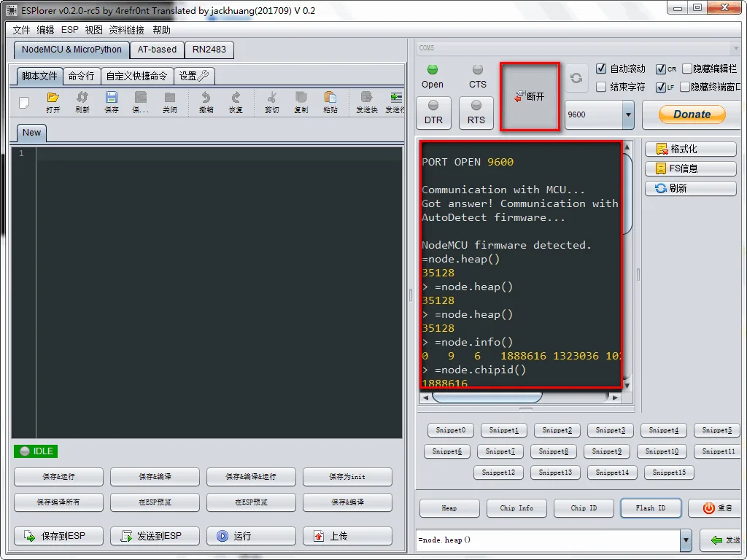The image size is (747, 560).
Task: Click the =node.heap() command input field
Action: [548, 540]
